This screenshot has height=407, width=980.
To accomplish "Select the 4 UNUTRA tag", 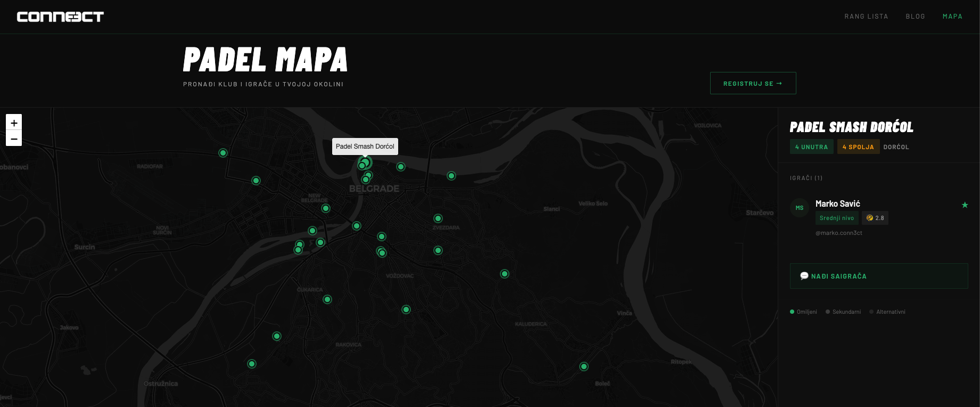I will point(811,147).
